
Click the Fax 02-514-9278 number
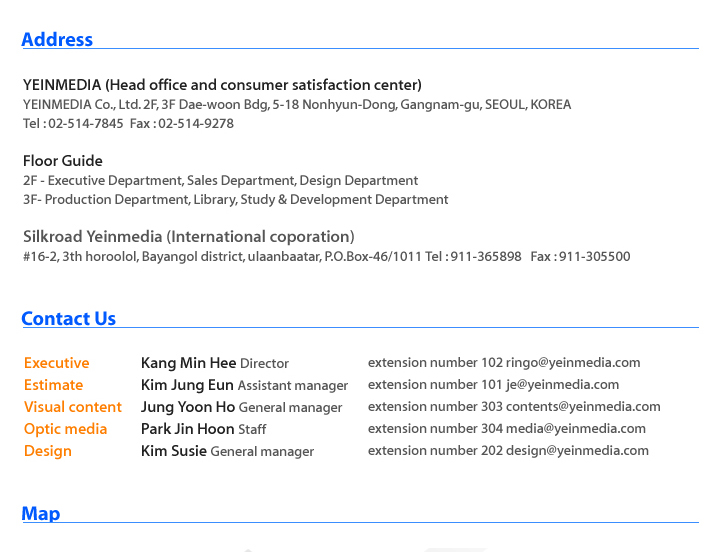[182, 124]
